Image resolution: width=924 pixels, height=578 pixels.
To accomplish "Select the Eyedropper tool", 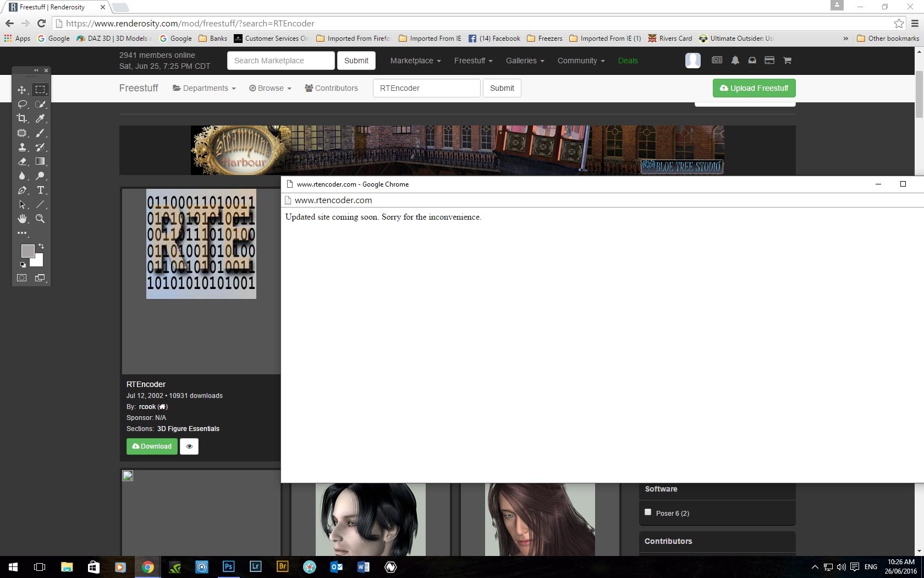I will 40,118.
